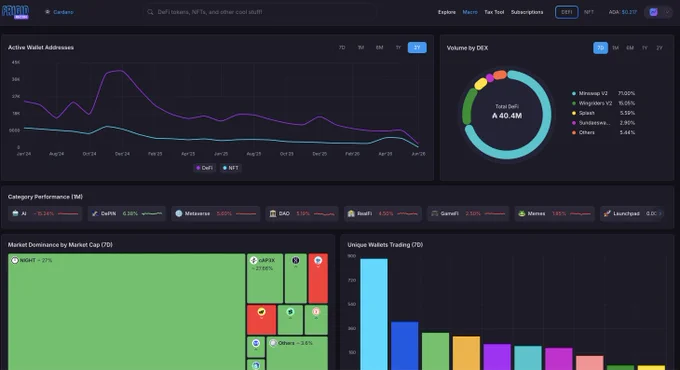Expand the account dropdown chevron

pyautogui.click(x=667, y=12)
